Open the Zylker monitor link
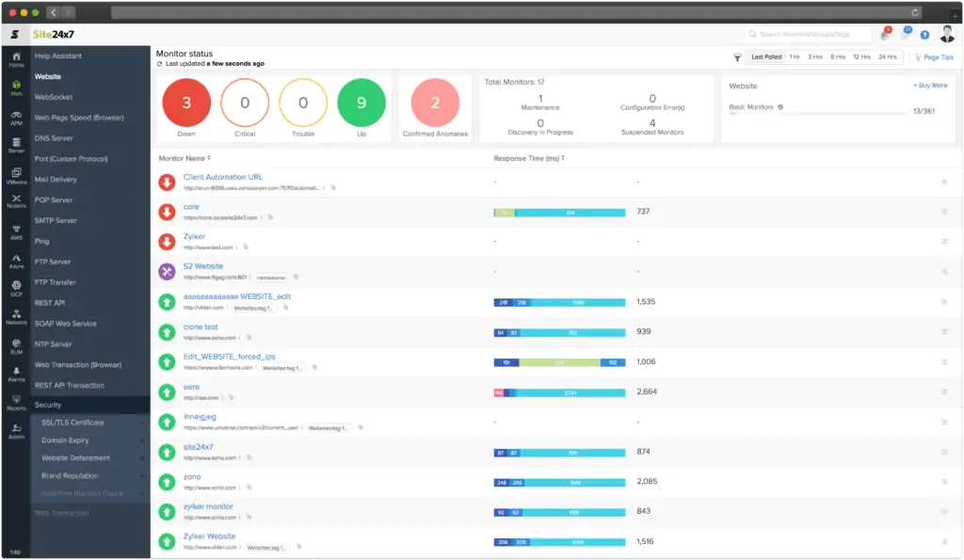 point(194,236)
